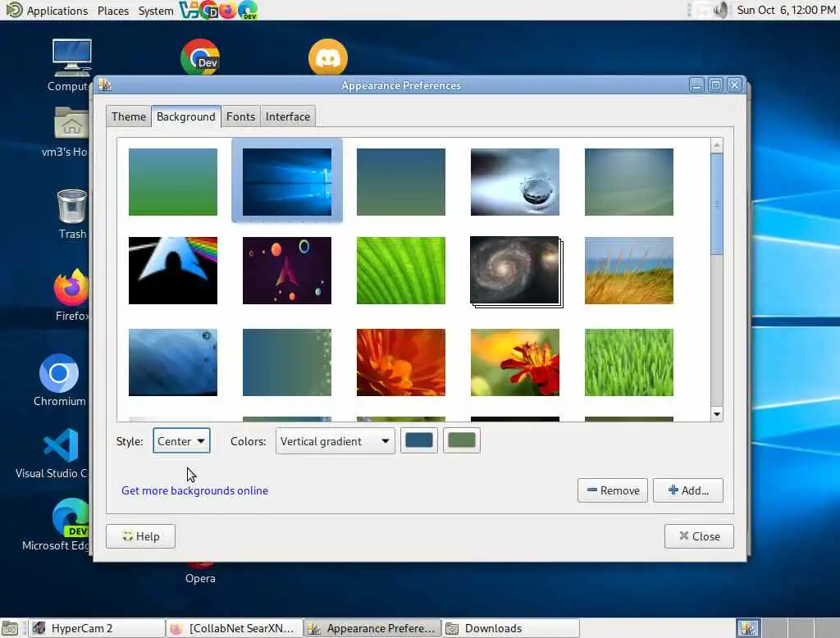Viewport: 840px width, 638px height.
Task: Open the Opera desktop icon label
Action: (x=200, y=578)
